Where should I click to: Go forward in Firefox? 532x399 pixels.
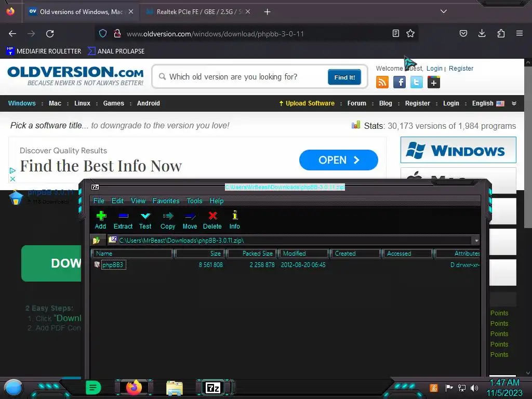click(x=31, y=34)
